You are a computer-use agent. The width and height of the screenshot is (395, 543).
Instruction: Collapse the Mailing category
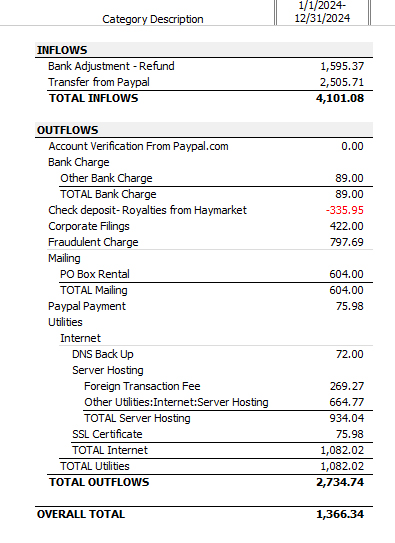64,258
